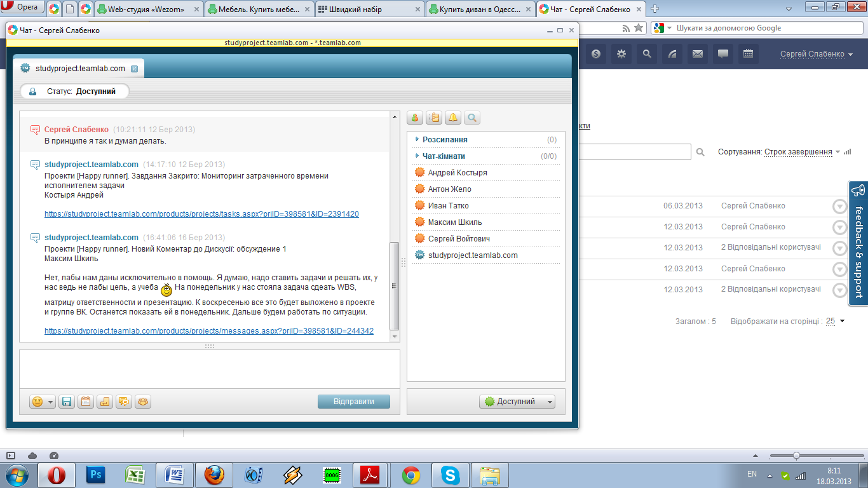Viewport: 868px width, 488px height.
Task: Click the person status icon next to Статус
Action: click(33, 91)
